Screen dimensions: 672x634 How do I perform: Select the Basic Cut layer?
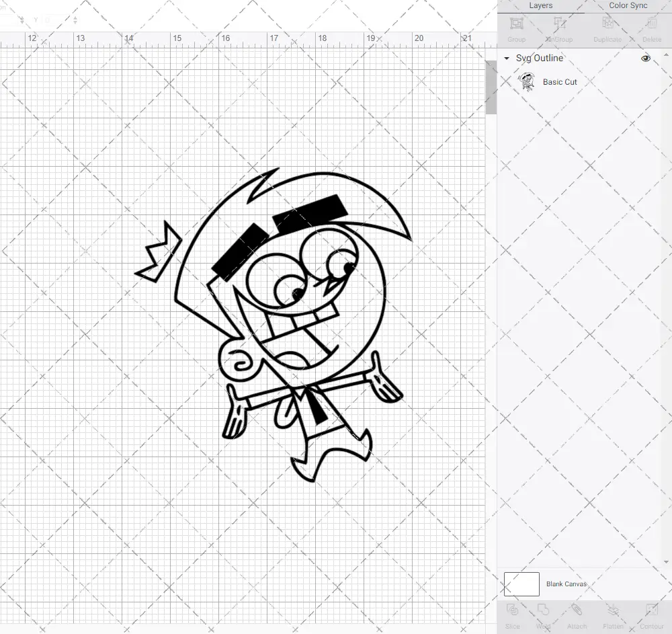pyautogui.click(x=558, y=82)
